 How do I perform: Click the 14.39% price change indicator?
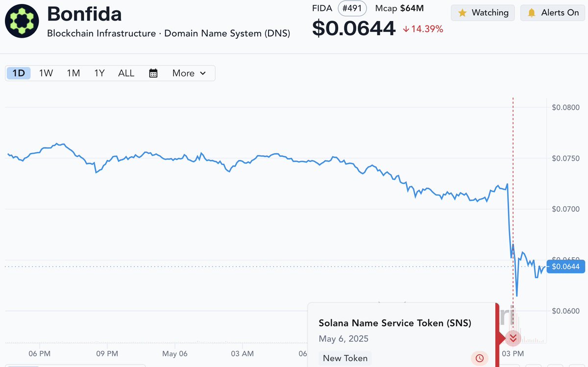[x=423, y=29]
